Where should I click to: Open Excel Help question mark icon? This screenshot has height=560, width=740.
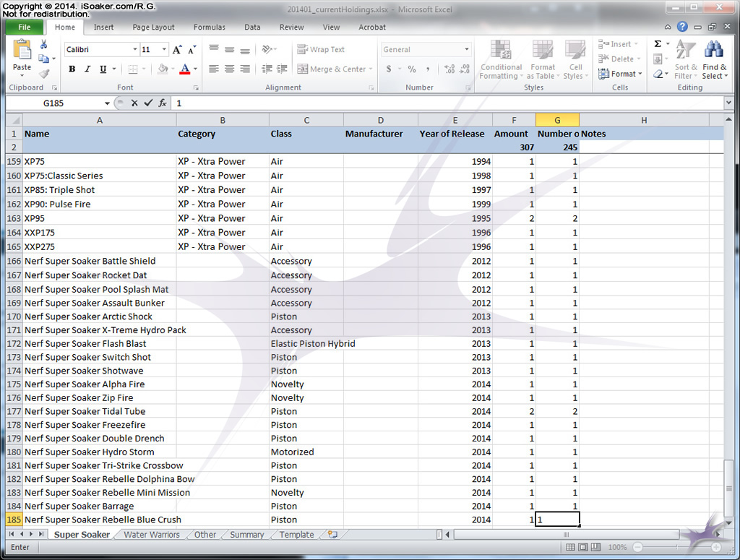(682, 27)
